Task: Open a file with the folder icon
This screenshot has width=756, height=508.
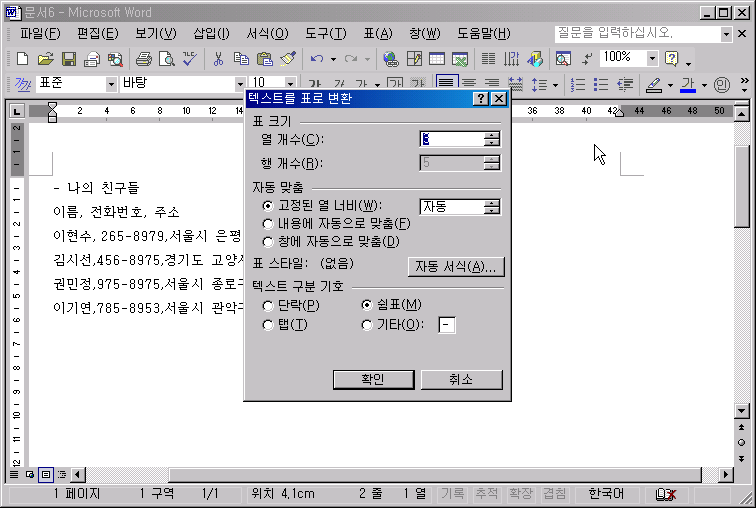Action: (x=46, y=59)
